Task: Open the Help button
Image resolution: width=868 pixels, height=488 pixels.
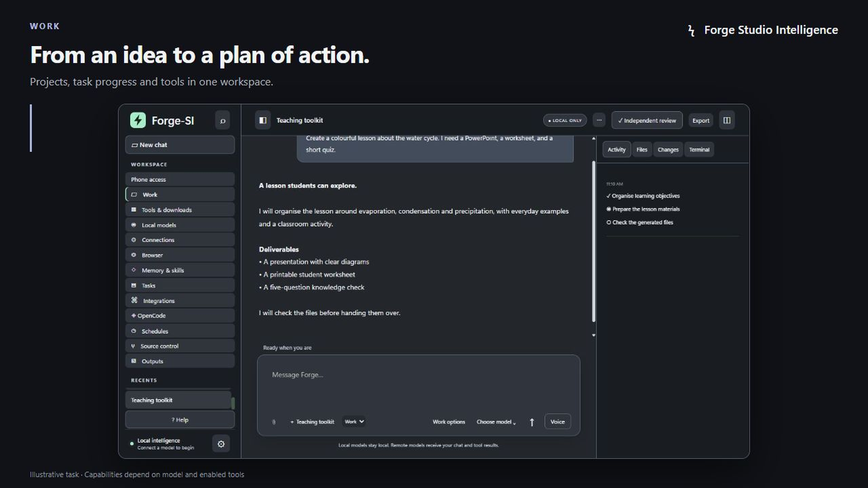Action: click(x=180, y=420)
